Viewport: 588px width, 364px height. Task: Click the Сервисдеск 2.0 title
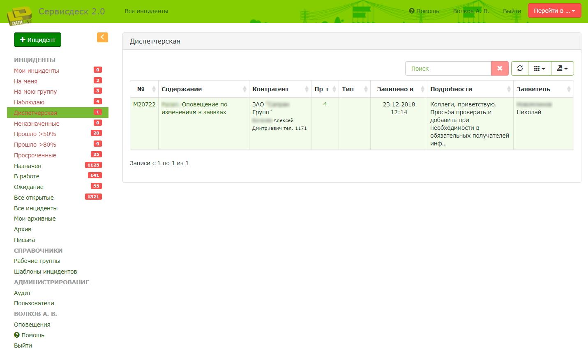[71, 12]
